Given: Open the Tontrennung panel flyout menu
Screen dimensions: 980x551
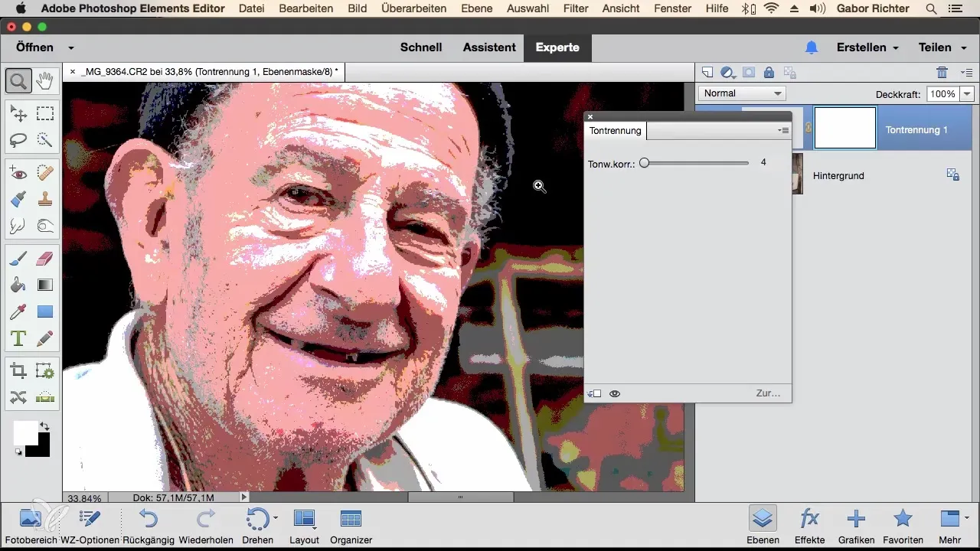Looking at the screenshot, I should tap(783, 131).
